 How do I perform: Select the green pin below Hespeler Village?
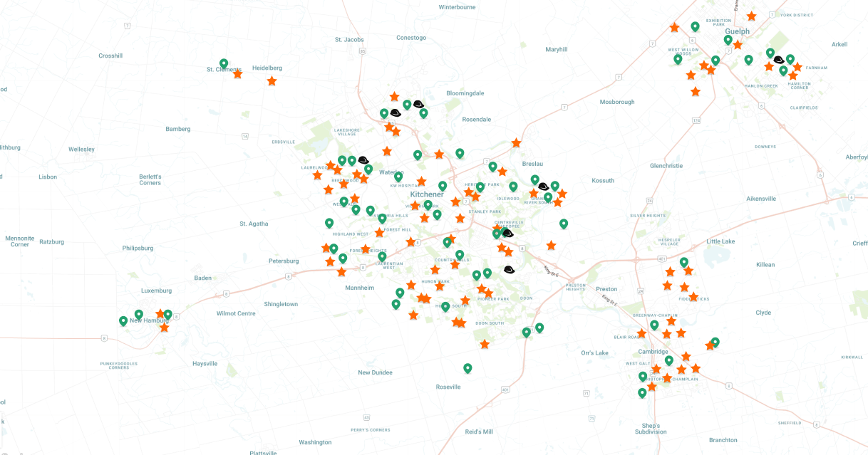point(684,262)
